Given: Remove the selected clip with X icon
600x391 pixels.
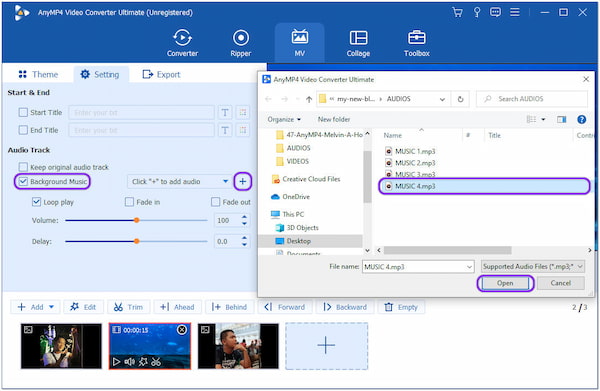Looking at the screenshot, I should pyautogui.click(x=182, y=329).
